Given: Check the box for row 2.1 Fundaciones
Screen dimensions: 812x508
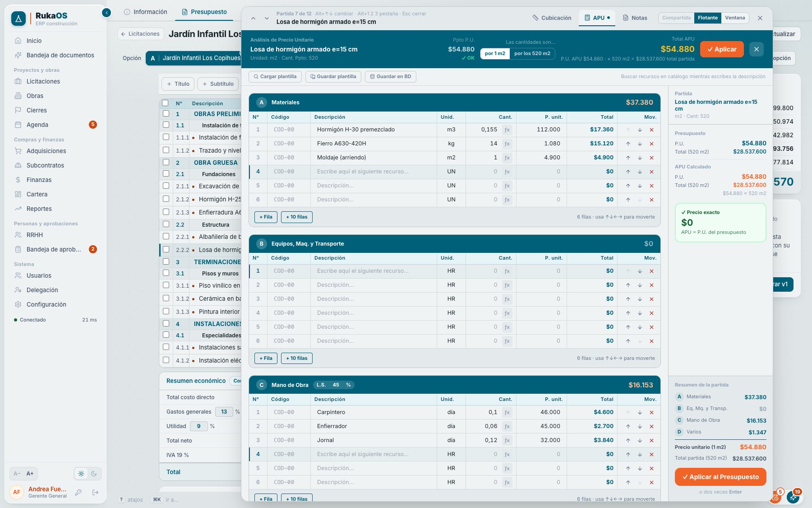Looking at the screenshot, I should pyautogui.click(x=166, y=173).
